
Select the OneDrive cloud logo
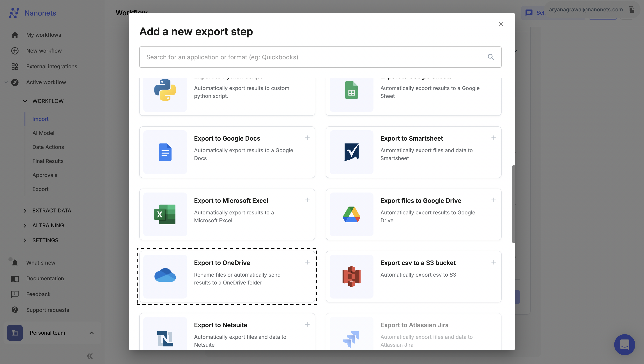pos(165,275)
